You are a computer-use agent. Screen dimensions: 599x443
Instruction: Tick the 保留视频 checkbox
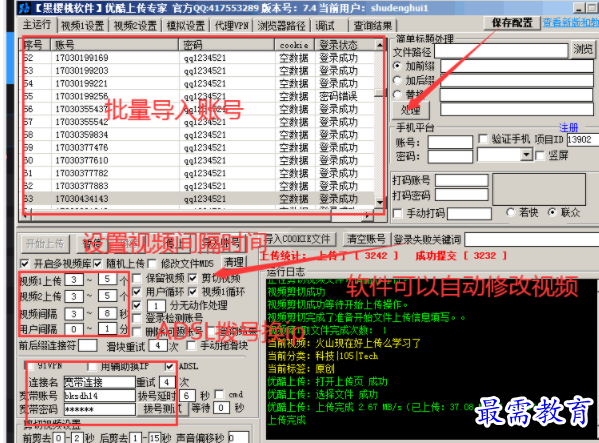(x=137, y=278)
